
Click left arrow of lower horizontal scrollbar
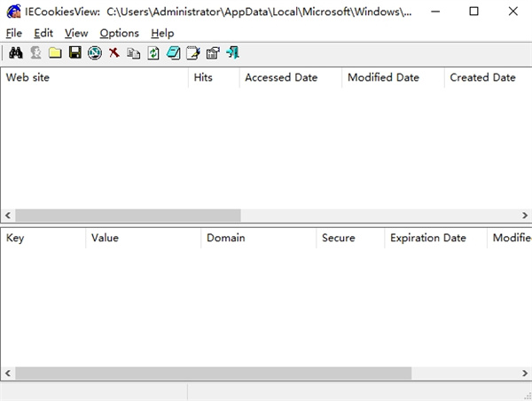point(7,373)
